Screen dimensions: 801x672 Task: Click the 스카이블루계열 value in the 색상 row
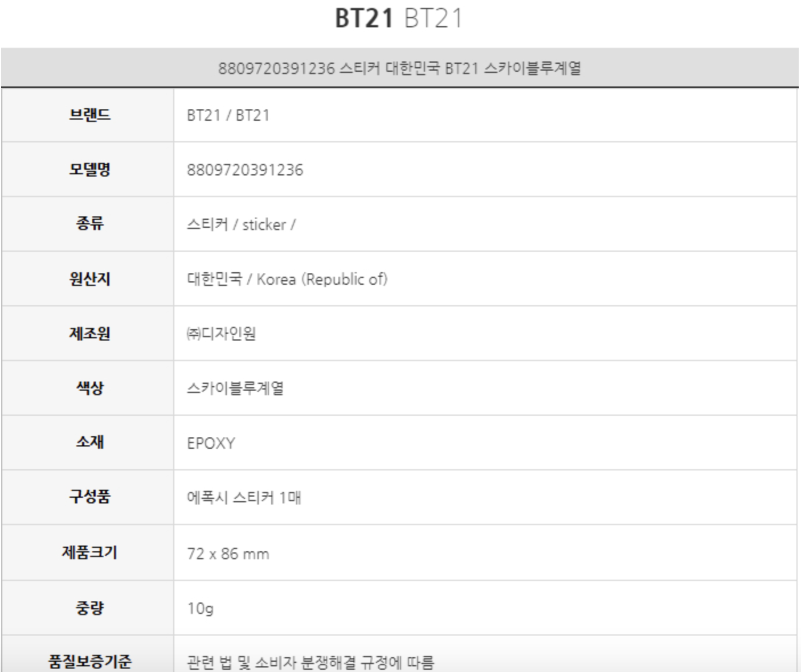[235, 388]
